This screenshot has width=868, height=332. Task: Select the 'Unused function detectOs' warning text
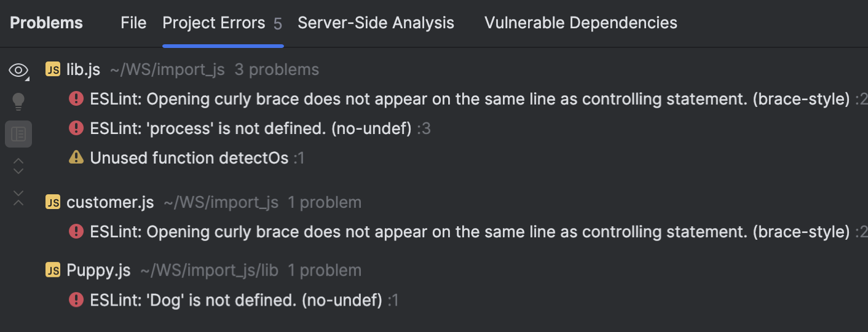click(x=189, y=158)
